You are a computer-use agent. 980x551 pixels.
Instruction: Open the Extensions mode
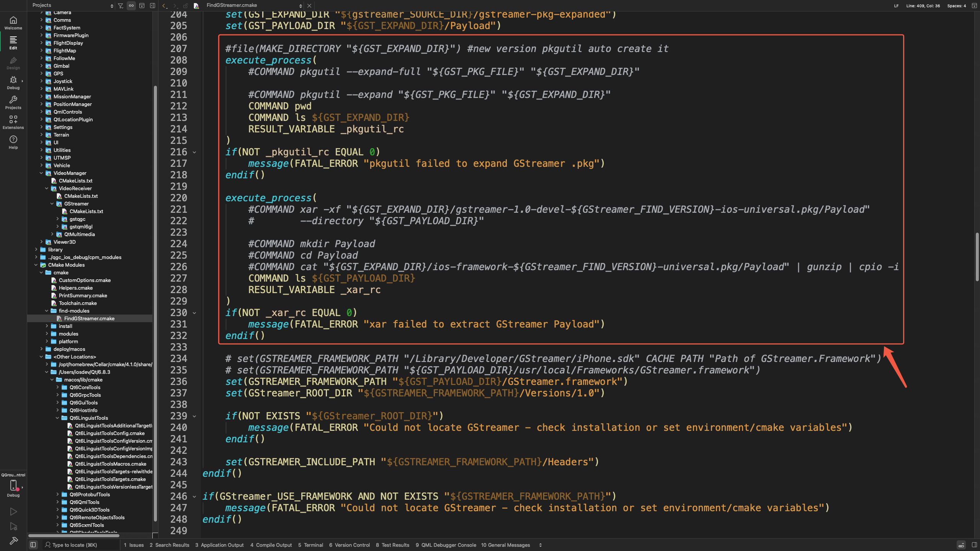tap(13, 122)
